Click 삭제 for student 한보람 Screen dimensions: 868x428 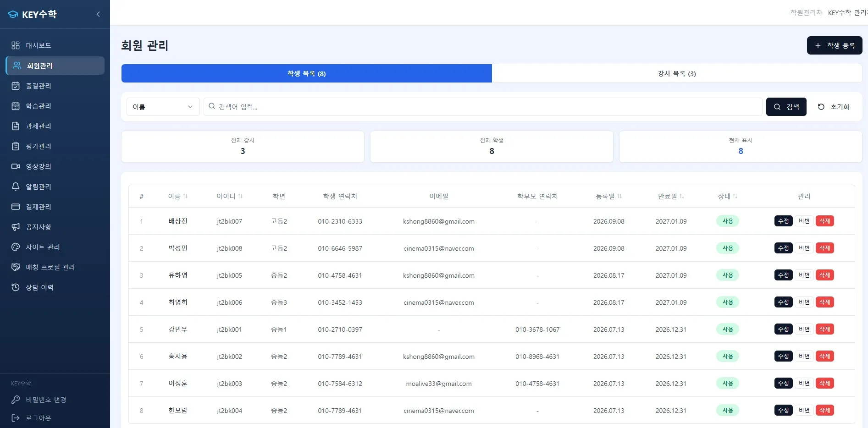pyautogui.click(x=824, y=410)
